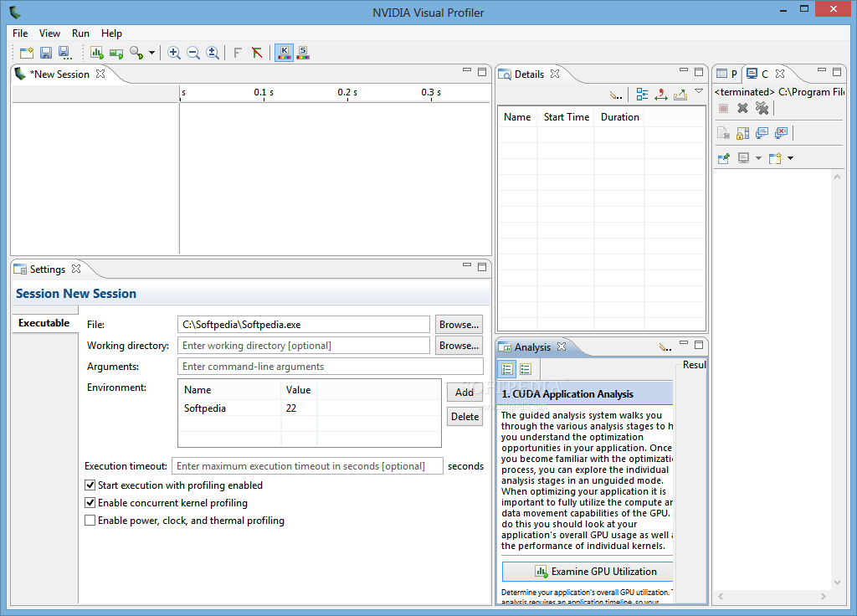Select the Analysis tab
857x616 pixels.
(x=532, y=347)
